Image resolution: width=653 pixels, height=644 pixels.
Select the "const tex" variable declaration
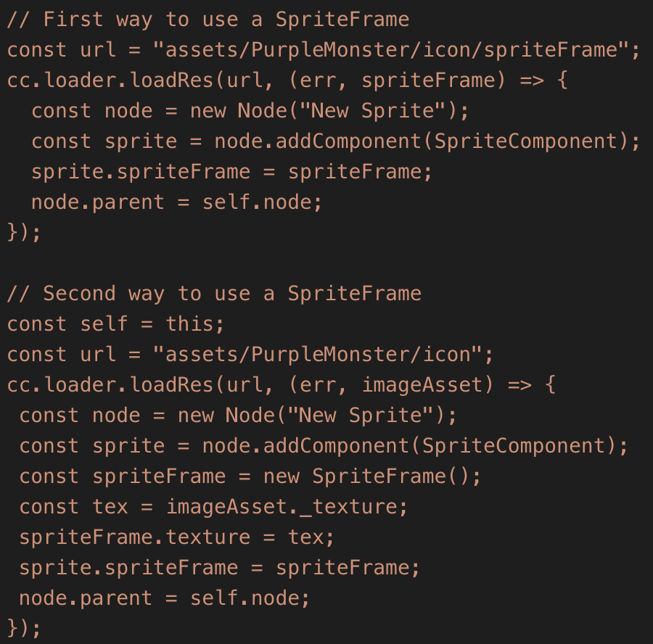[73, 507]
